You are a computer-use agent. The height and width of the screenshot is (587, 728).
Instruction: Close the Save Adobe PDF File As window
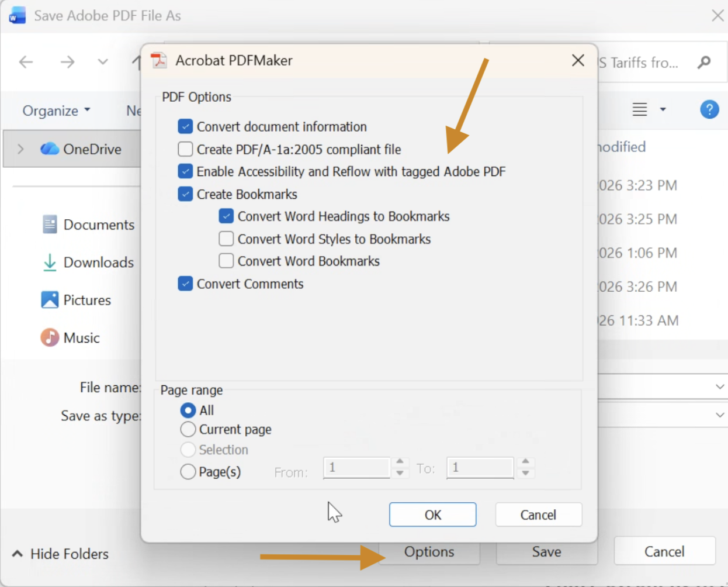(x=718, y=16)
